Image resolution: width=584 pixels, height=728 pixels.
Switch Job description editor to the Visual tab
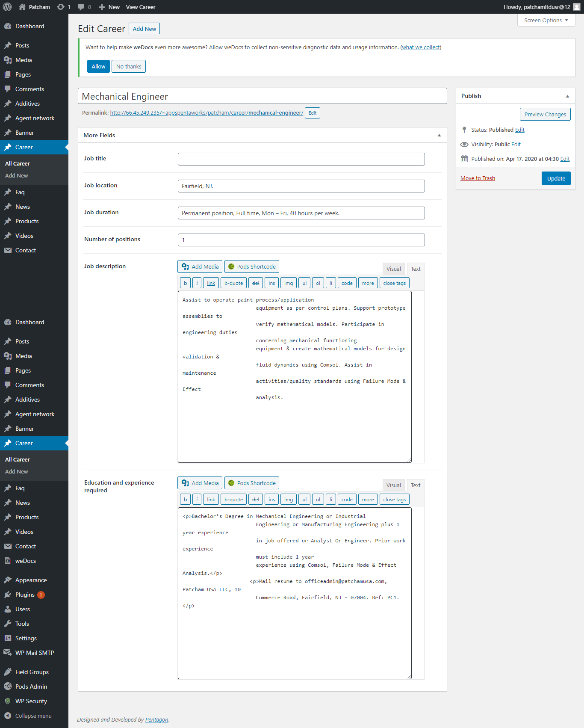point(393,269)
